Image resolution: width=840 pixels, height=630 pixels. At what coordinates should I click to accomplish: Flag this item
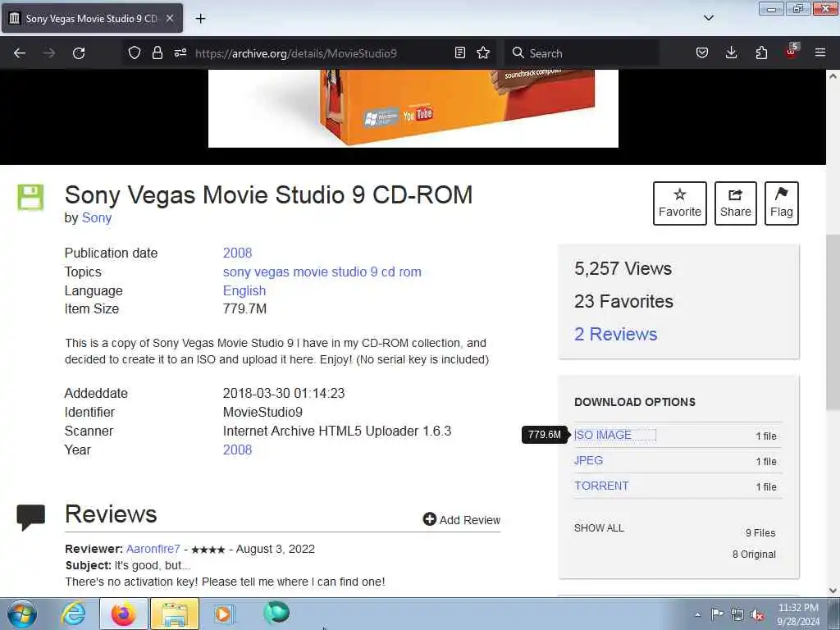[782, 203]
